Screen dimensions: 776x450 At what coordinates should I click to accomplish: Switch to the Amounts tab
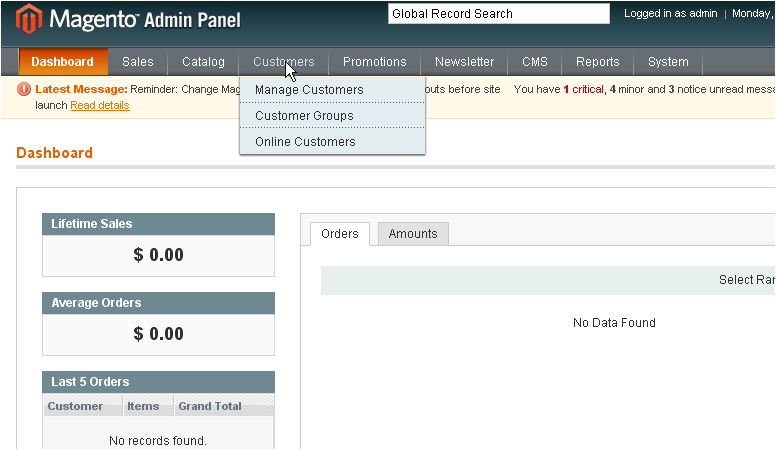pos(413,234)
